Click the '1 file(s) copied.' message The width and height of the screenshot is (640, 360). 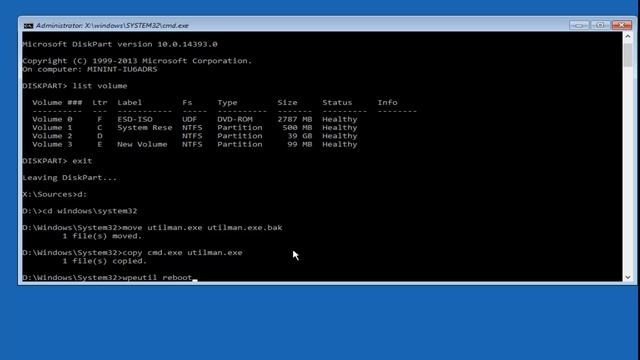[x=104, y=261]
